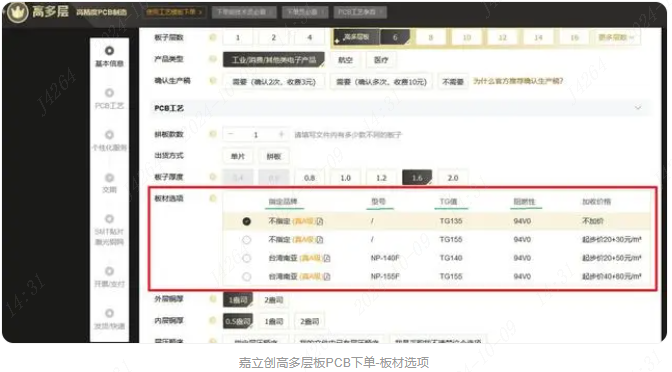The width and height of the screenshot is (672, 372).
Task: Click the 拼板款数 quantity input field
Action: (x=256, y=135)
